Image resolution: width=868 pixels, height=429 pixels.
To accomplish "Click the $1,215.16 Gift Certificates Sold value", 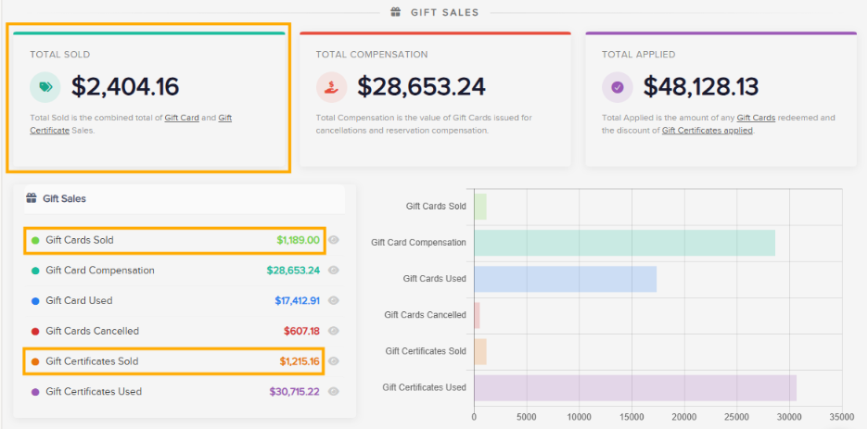I will [299, 361].
